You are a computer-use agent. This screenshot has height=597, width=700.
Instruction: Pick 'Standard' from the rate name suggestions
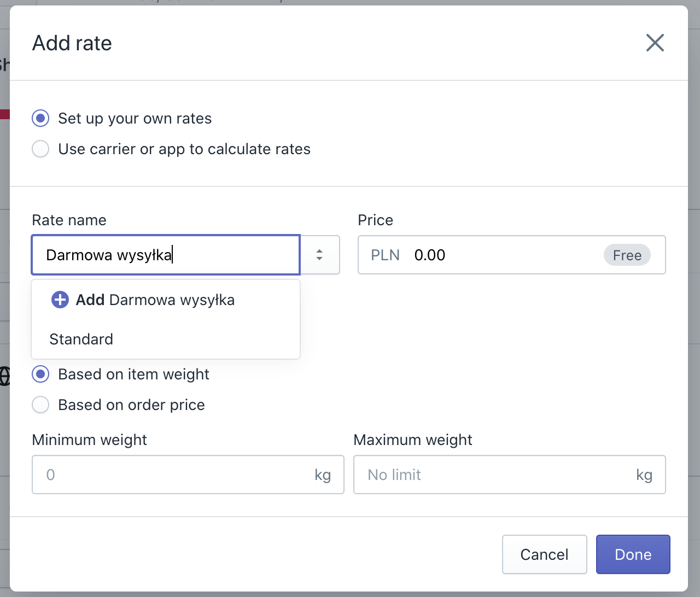[81, 339]
